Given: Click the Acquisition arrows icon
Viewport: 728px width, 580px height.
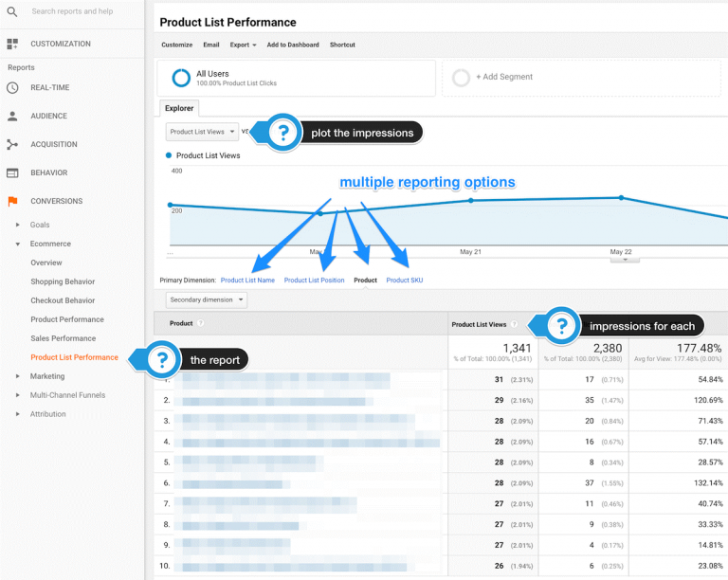Looking at the screenshot, I should coord(12,144).
